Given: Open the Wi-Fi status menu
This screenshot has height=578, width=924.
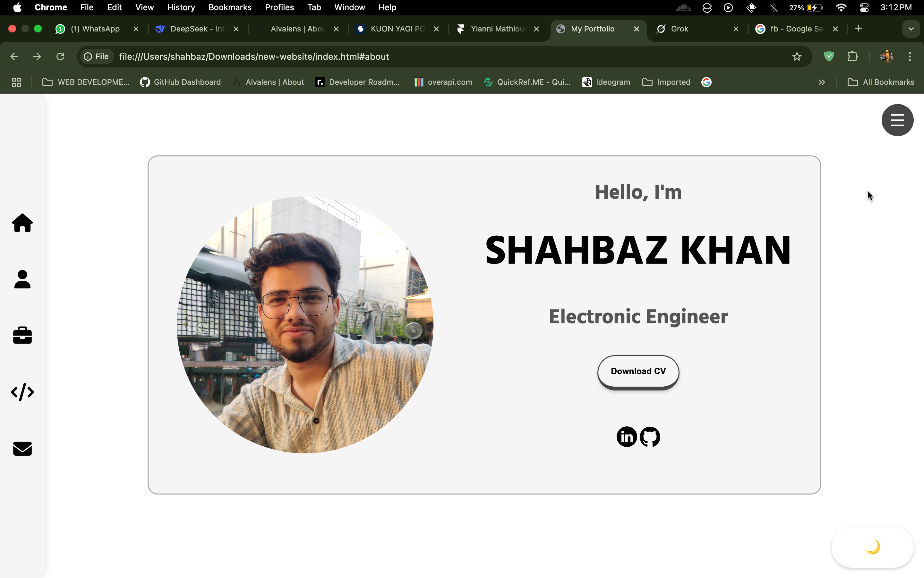Looking at the screenshot, I should 841,7.
